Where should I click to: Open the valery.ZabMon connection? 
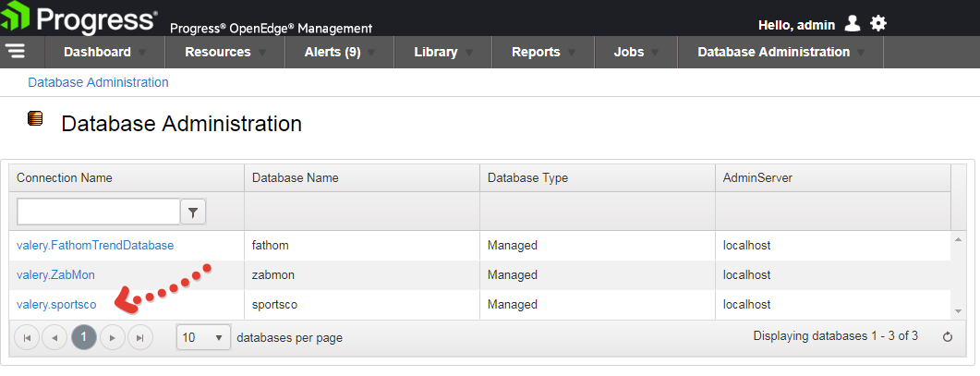point(55,274)
